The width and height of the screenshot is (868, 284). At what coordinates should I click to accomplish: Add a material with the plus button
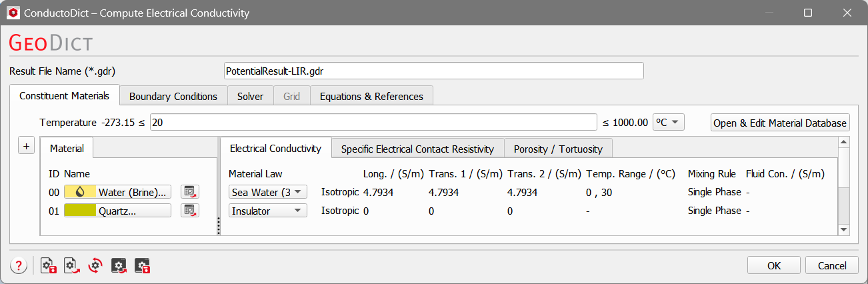(x=25, y=147)
